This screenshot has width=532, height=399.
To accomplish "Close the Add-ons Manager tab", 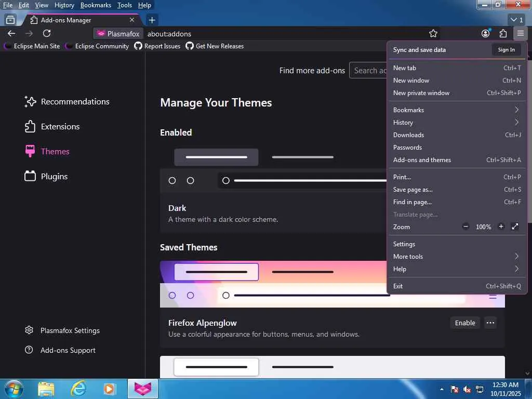I will [132, 20].
